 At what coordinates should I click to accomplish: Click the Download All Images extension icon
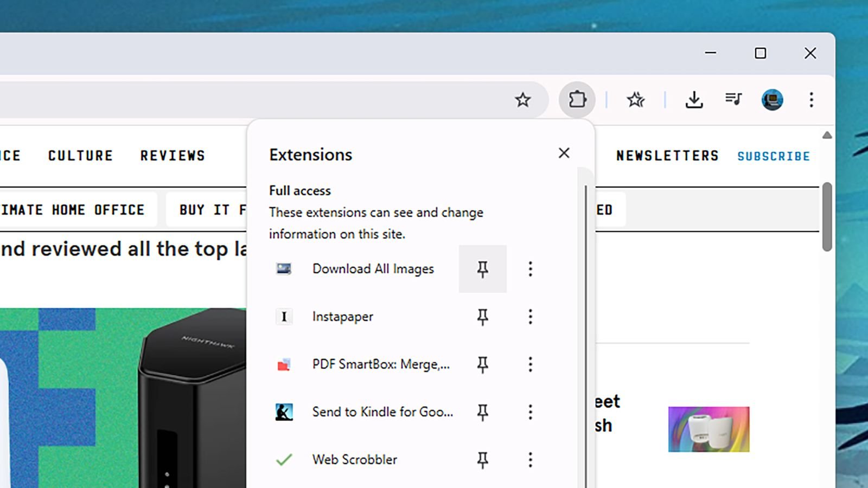pyautogui.click(x=284, y=268)
